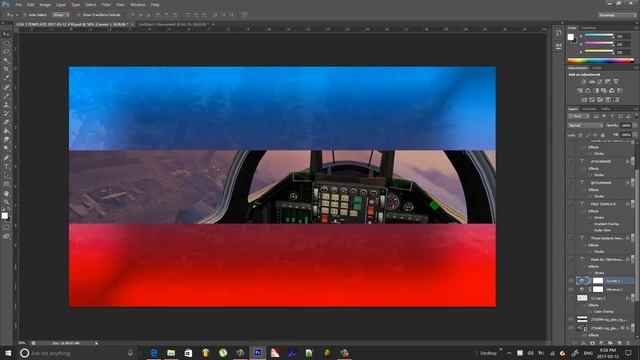640x360 pixels.
Task: Click the Create new group button
Action: click(x=610, y=343)
